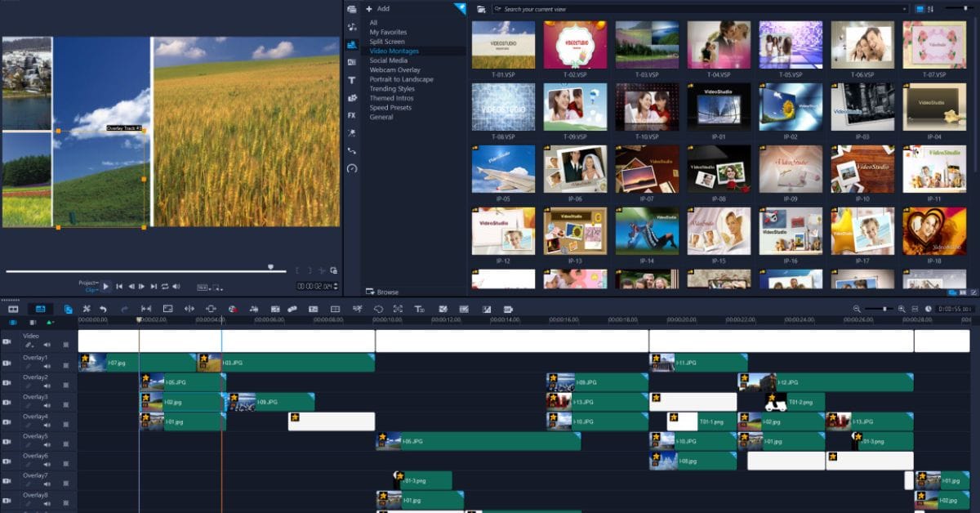Click the Browse button

pos(382,292)
